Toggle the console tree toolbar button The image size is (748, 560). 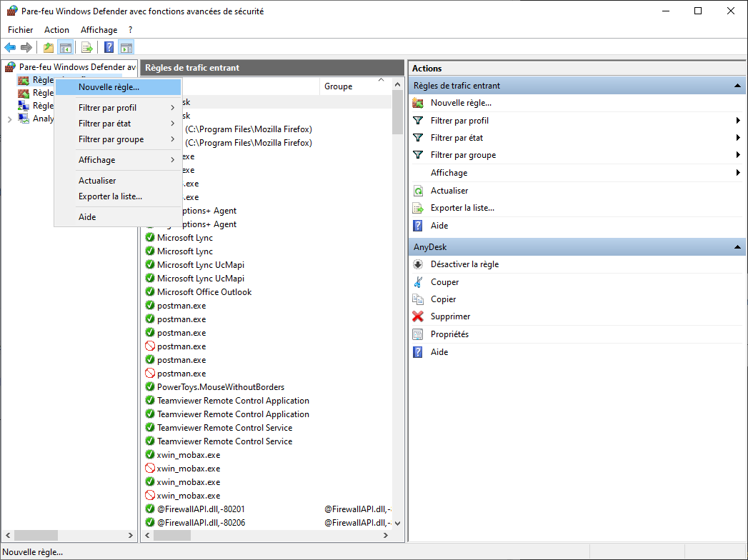[x=66, y=48]
